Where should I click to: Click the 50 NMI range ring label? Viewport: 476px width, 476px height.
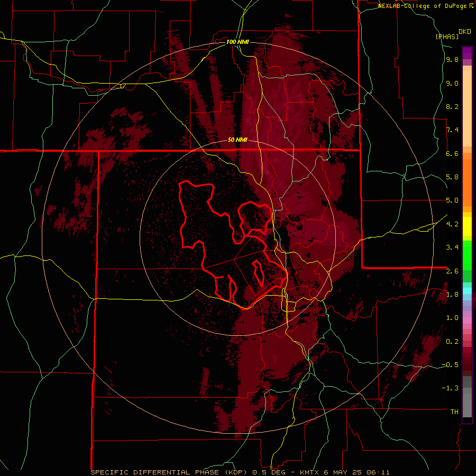tap(237, 140)
